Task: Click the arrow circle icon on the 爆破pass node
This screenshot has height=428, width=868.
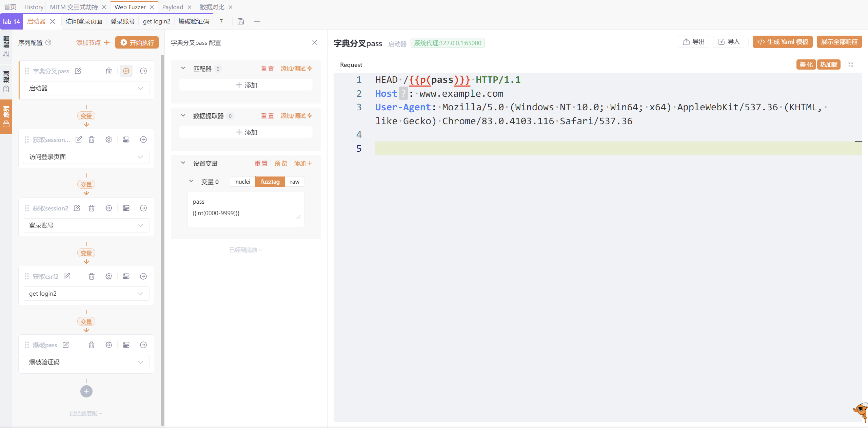Action: point(143,345)
